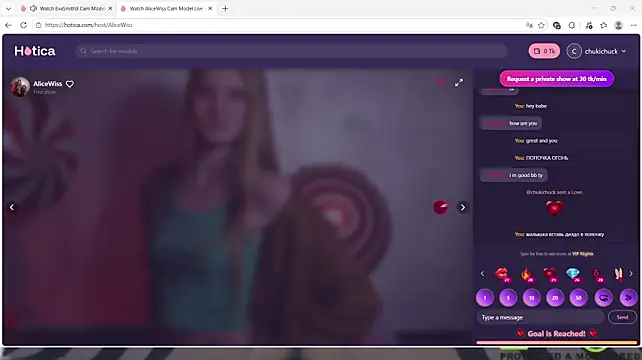Favorite AliceWiss with the heart icon

[70, 84]
